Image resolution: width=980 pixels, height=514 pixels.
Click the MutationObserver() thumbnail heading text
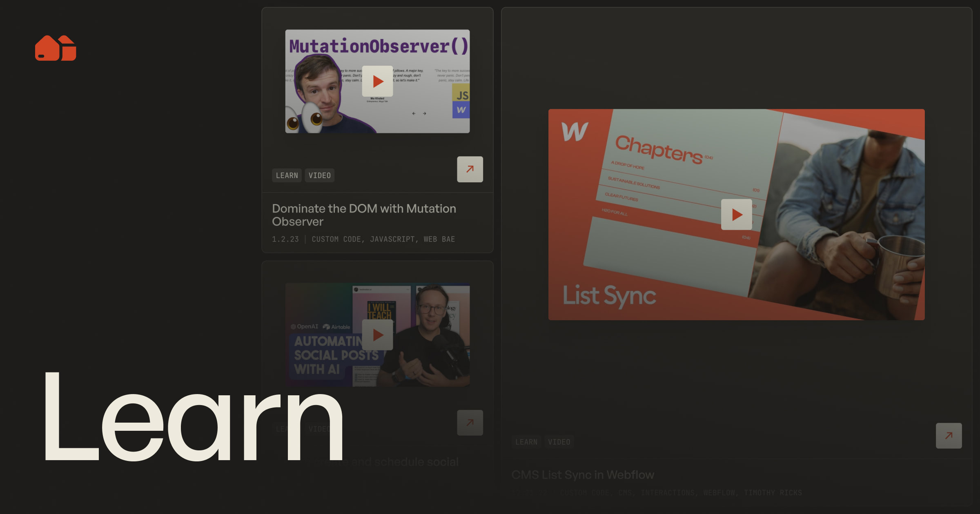point(378,46)
